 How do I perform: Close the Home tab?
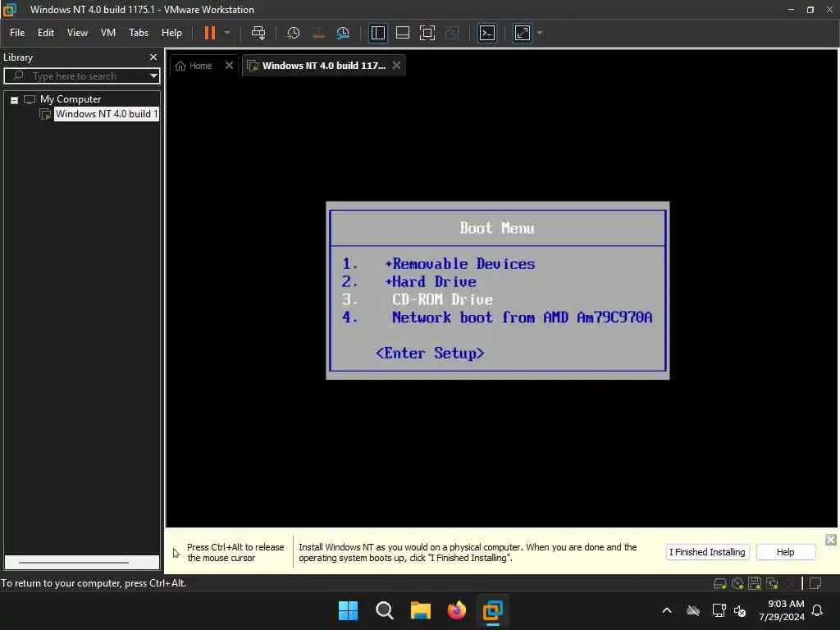(x=230, y=66)
